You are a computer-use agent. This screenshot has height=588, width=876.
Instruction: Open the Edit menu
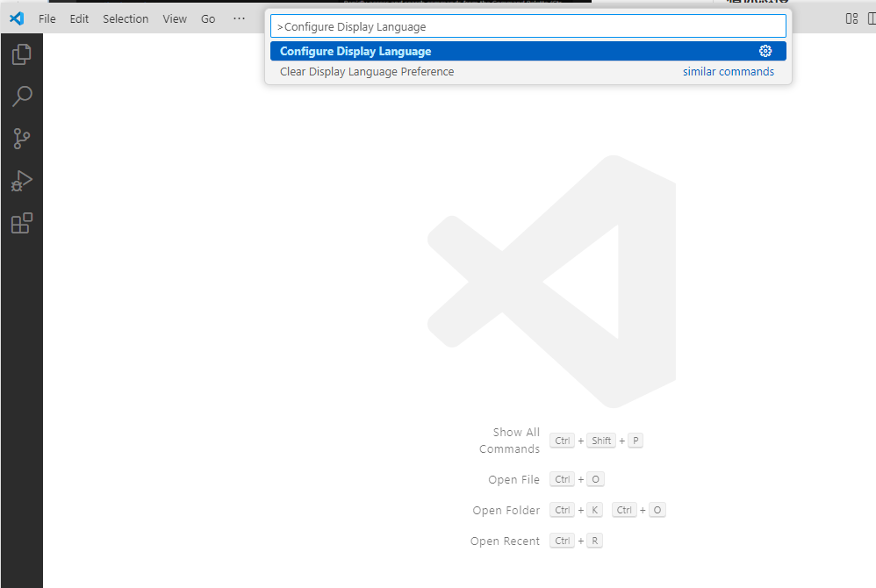coord(79,18)
